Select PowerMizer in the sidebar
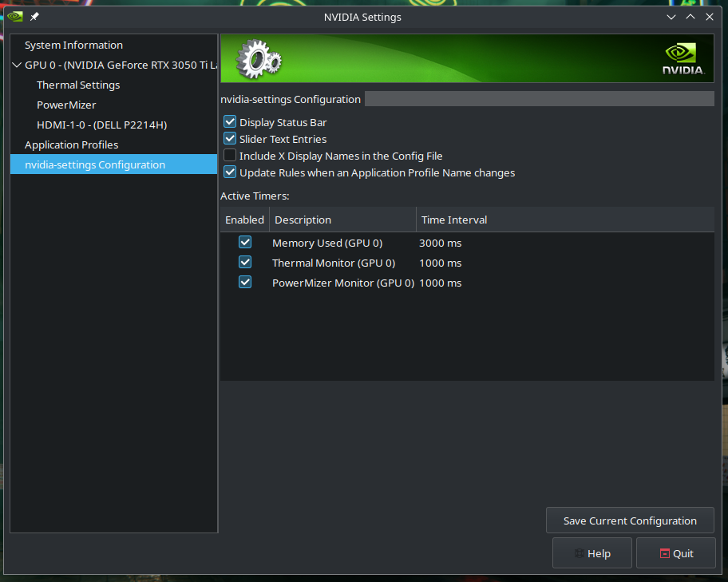Screen dimensions: 728x582 point(66,105)
